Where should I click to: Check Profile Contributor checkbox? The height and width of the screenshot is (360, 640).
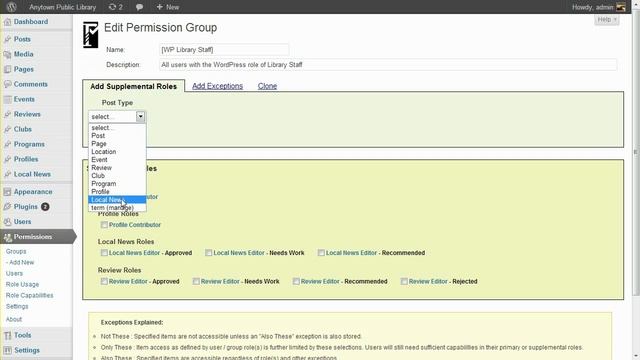tap(104, 225)
